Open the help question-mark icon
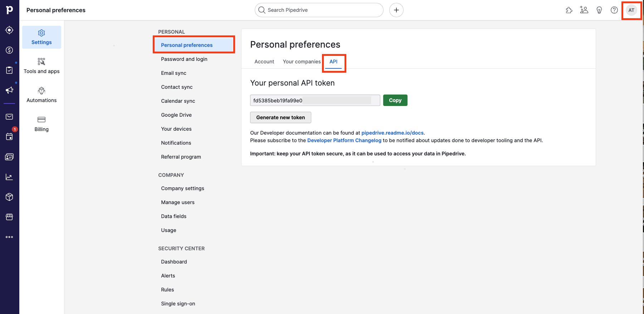The height and width of the screenshot is (314, 644). (614, 10)
